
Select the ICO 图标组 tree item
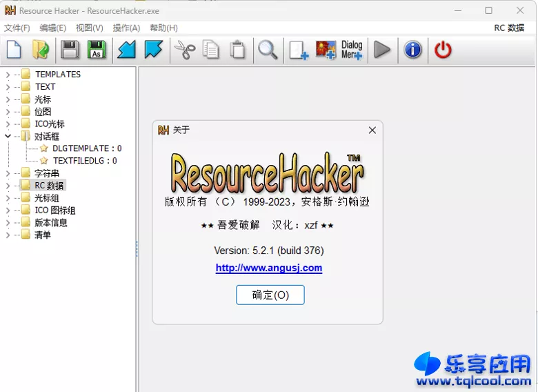[55, 210]
